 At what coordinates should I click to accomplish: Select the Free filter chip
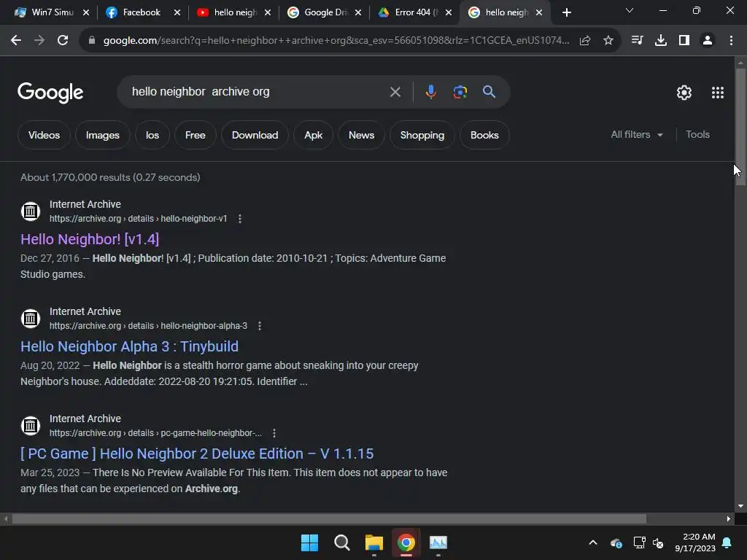point(196,135)
